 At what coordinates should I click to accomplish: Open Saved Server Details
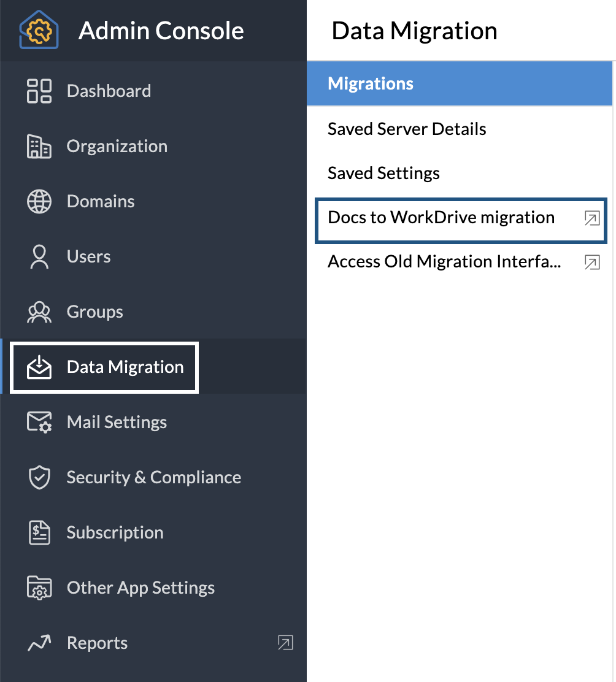pyautogui.click(x=407, y=129)
